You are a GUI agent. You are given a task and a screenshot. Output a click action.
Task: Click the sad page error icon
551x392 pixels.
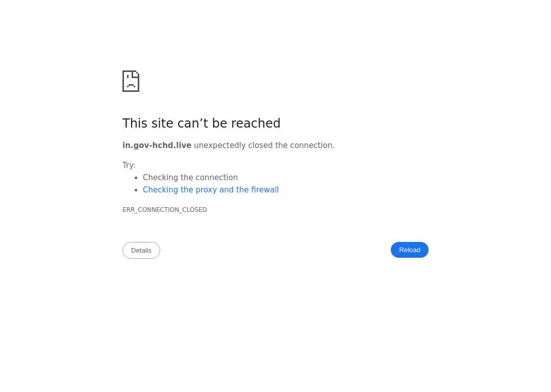tap(131, 81)
